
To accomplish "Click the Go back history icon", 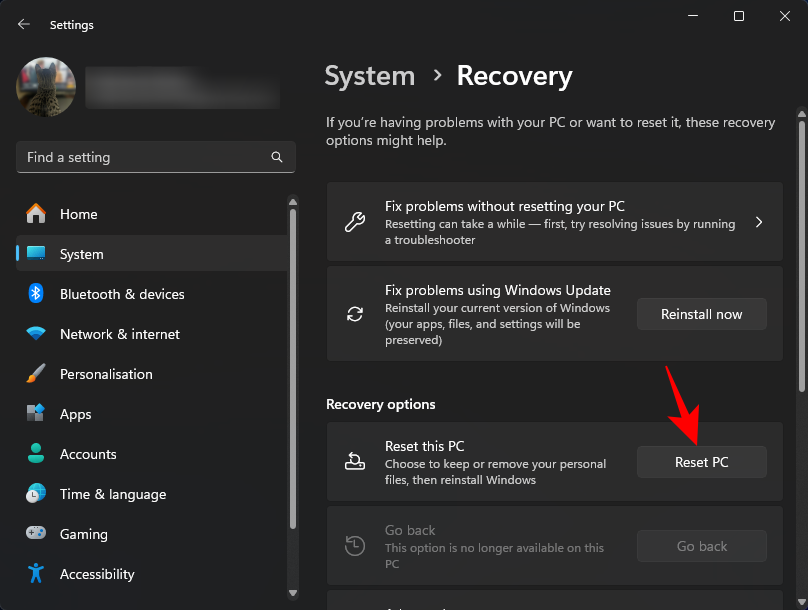I will [355, 546].
